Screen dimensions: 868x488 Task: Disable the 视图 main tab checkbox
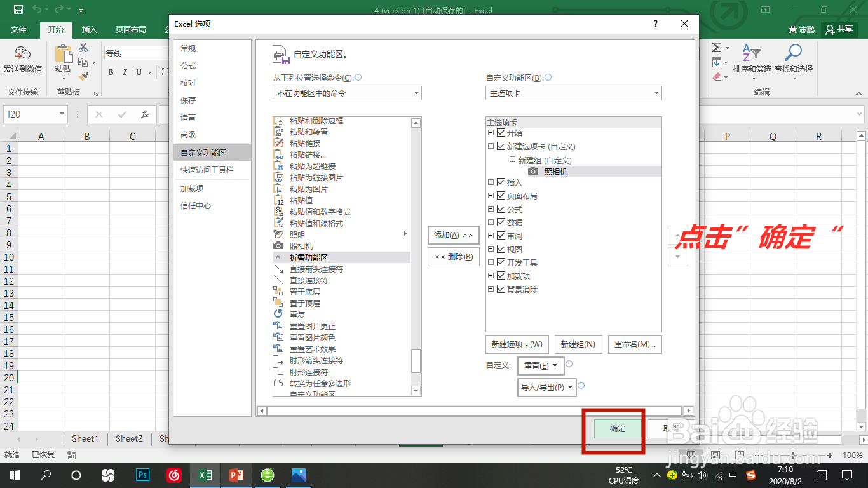pos(502,248)
